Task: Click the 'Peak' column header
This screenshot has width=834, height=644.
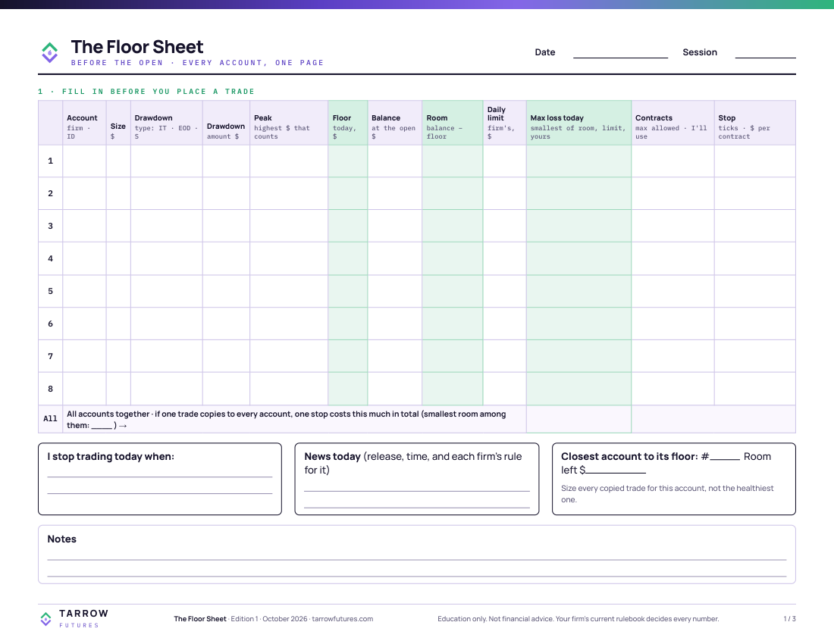Action: pos(289,123)
